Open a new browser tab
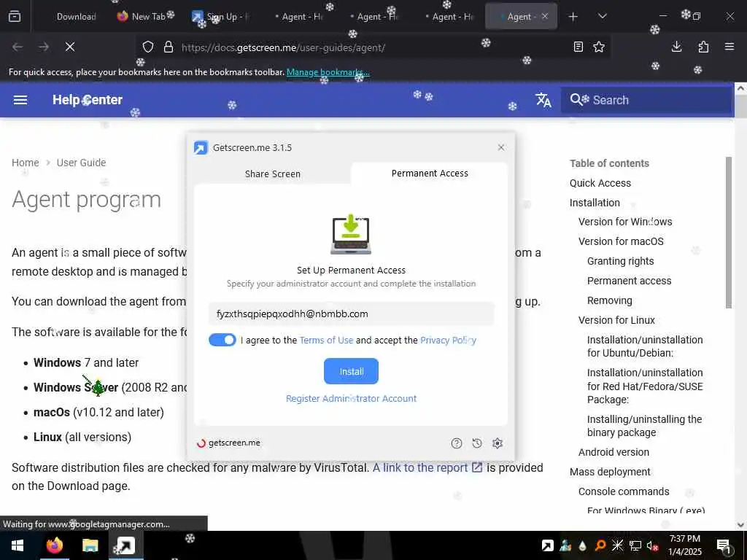This screenshot has width=747, height=560. pyautogui.click(x=573, y=17)
